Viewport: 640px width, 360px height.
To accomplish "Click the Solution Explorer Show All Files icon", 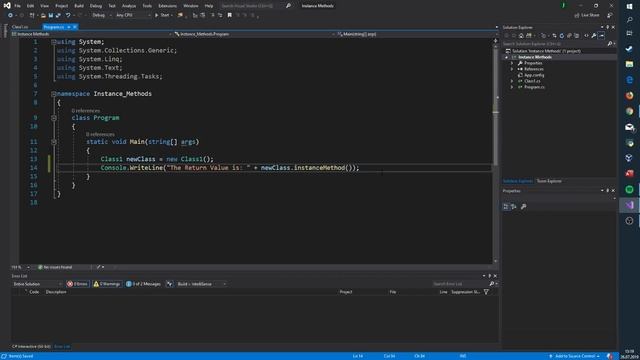I will 577,36.
